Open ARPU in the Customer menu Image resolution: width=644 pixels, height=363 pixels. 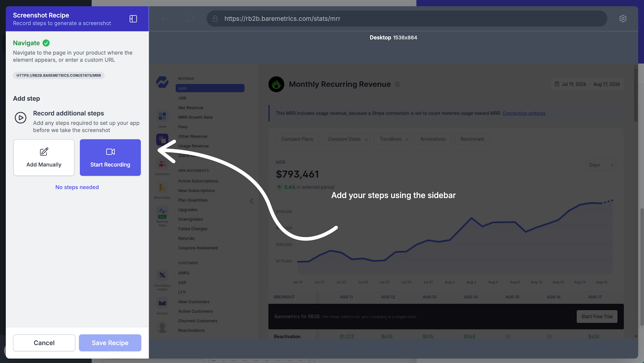[184, 273]
